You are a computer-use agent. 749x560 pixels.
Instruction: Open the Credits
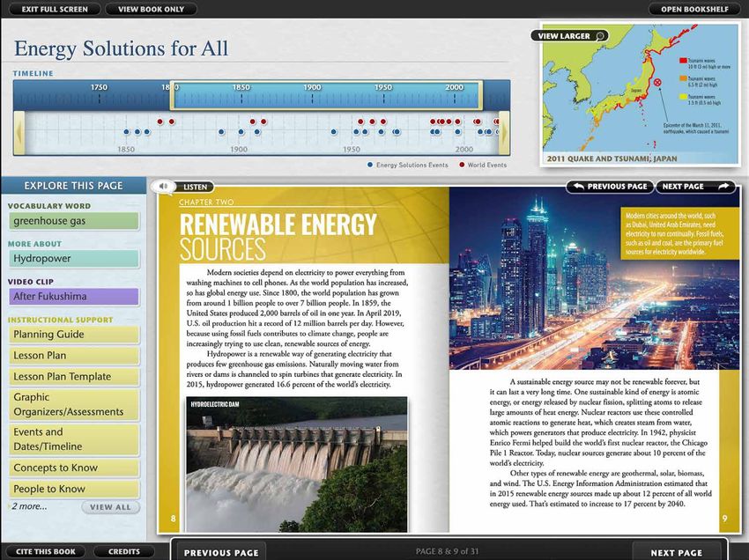(x=124, y=551)
